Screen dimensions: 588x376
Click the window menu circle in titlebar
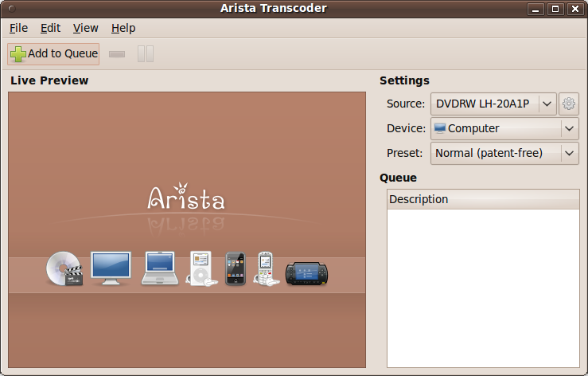pos(12,9)
